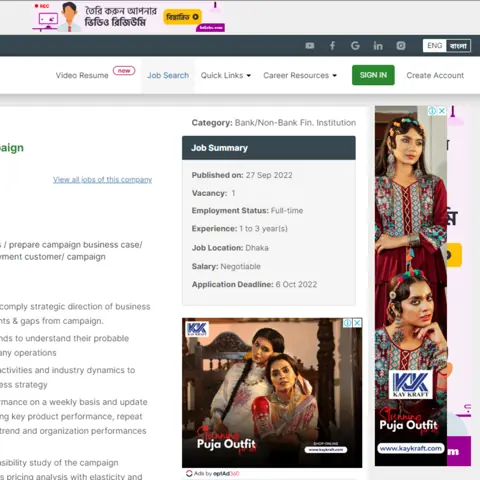Click the Ads by optAd360 label

[213, 474]
